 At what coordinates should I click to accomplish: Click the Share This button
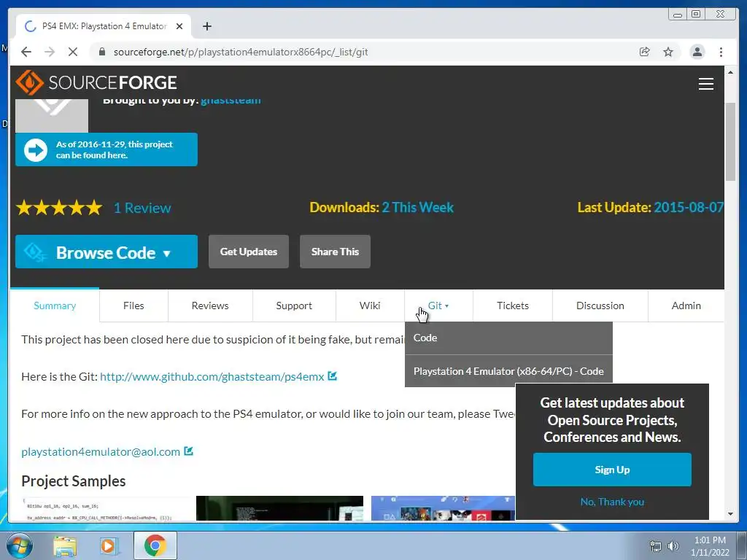[x=335, y=252]
